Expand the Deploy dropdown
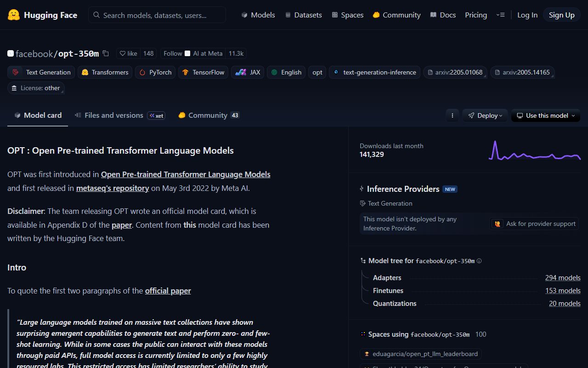Viewport: 588px width, 368px height. click(485, 115)
